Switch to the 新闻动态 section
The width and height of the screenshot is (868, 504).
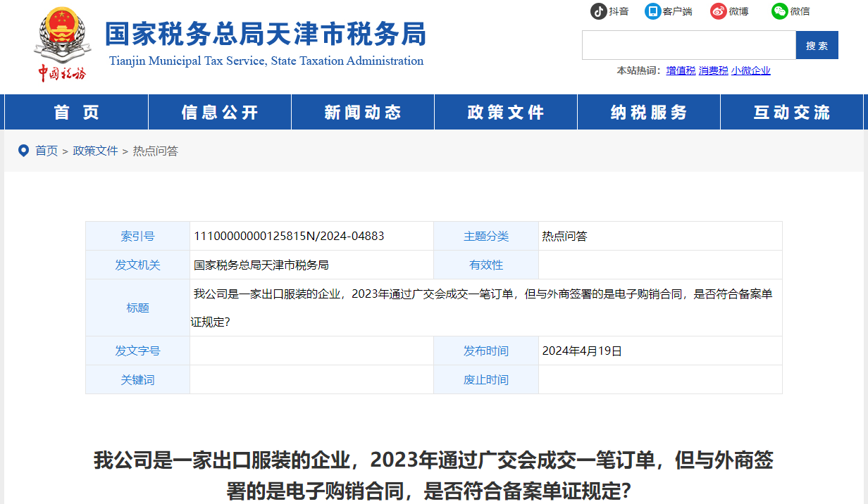point(362,112)
